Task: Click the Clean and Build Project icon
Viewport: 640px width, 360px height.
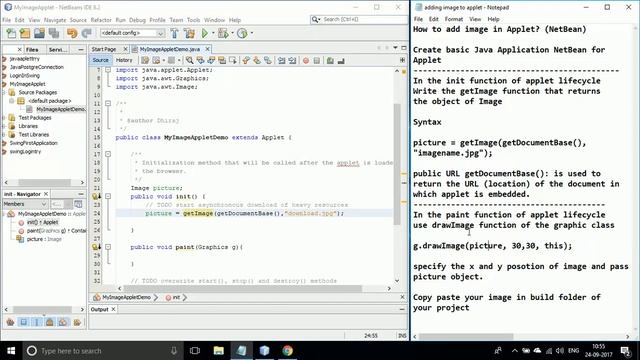Action: (189, 33)
